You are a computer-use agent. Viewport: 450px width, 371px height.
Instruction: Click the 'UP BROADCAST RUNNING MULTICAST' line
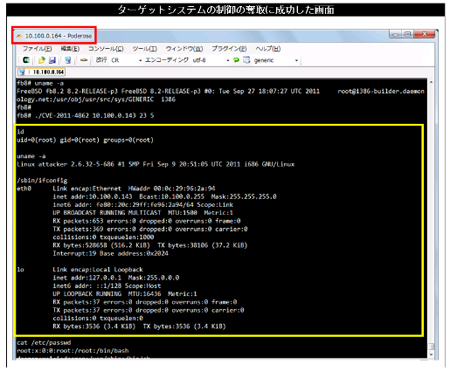(143, 213)
